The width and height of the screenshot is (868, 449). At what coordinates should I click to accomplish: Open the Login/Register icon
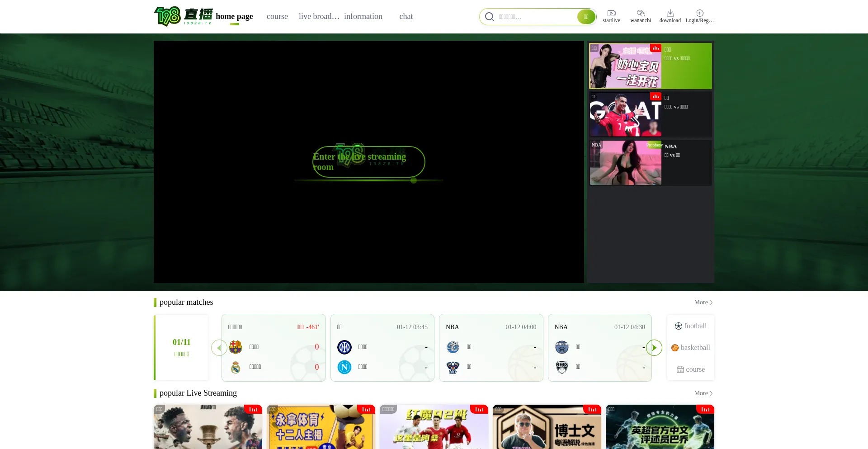point(699,13)
